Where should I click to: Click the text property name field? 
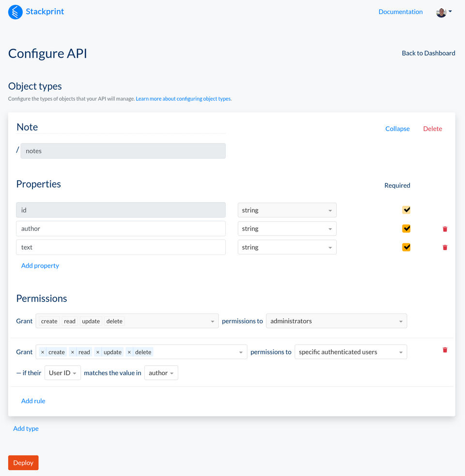point(121,247)
